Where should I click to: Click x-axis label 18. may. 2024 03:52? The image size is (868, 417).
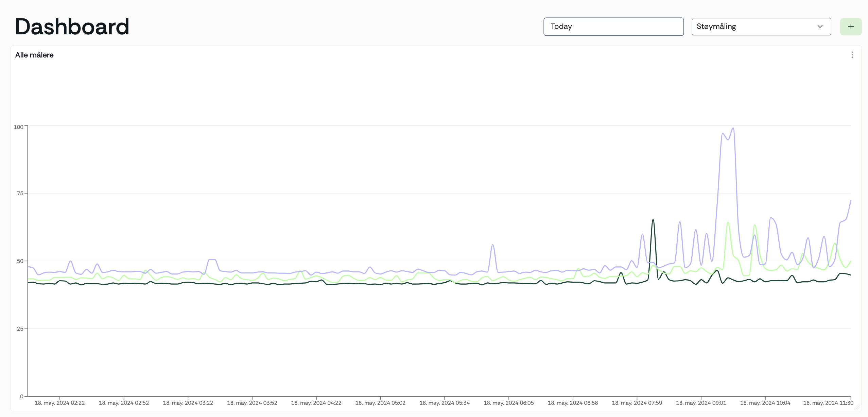(x=252, y=403)
